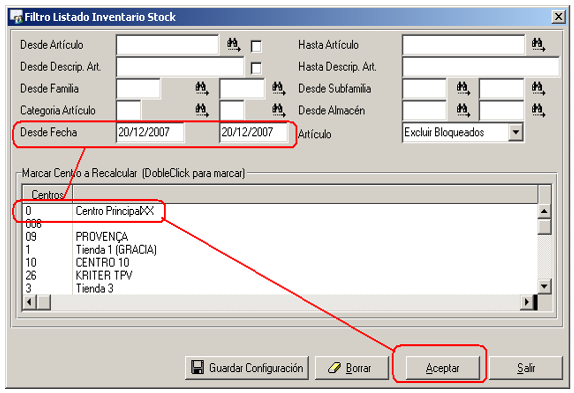
Task: Click second binoculars lookup in Desde Almacén row
Action: tap(538, 110)
